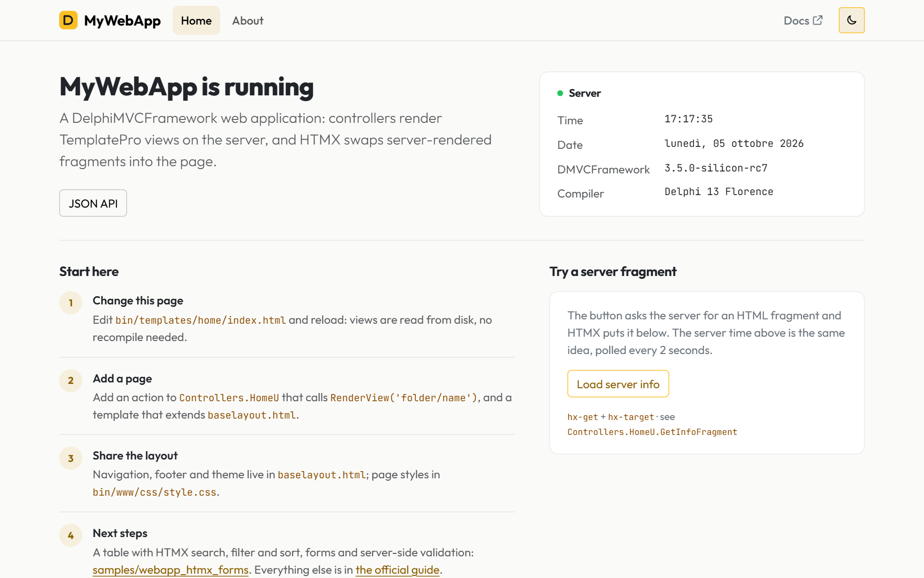This screenshot has height=578, width=924.
Task: Click the 'Controllers.HomeU' text in step 2
Action: 229,398
